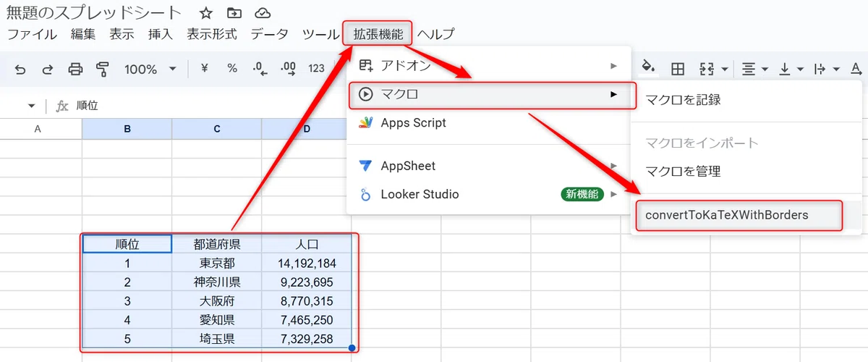
Task: Click the cell containing 埼玉県
Action: [217, 339]
